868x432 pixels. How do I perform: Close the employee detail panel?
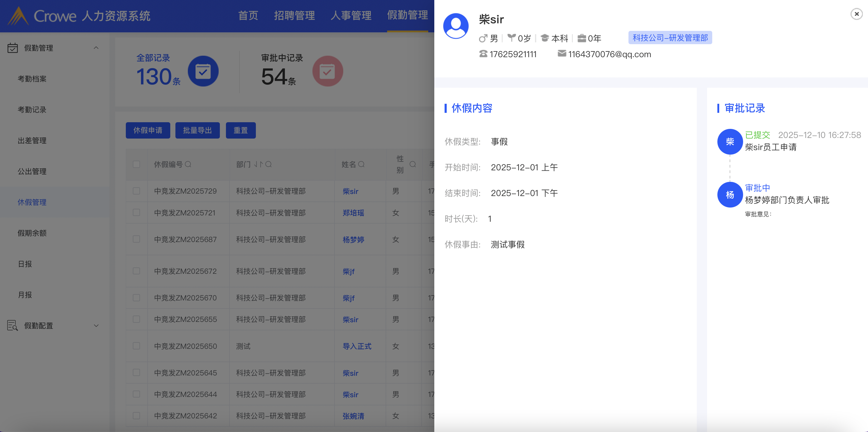[x=856, y=14]
